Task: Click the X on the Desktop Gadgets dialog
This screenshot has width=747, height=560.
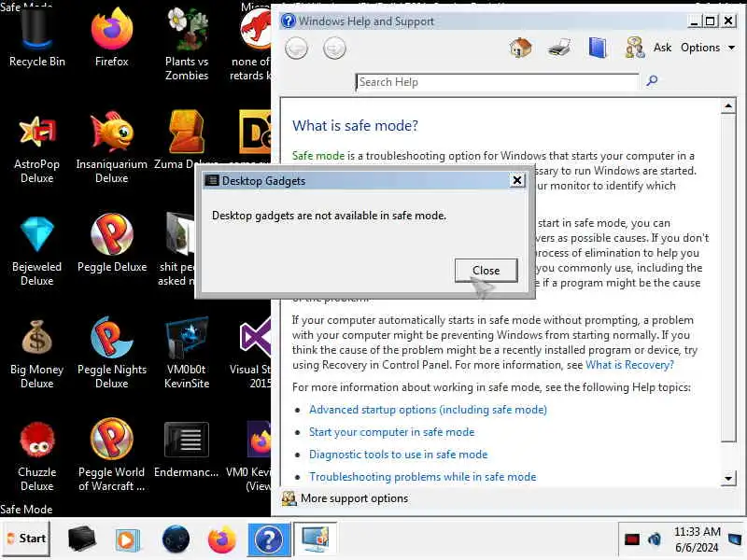Action: point(517,180)
